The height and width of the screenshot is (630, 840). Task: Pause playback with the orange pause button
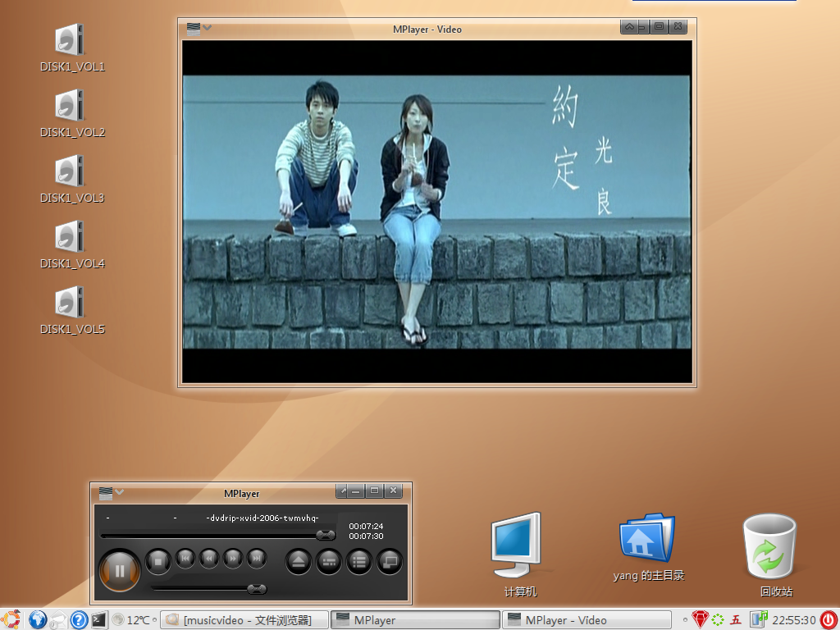[120, 570]
